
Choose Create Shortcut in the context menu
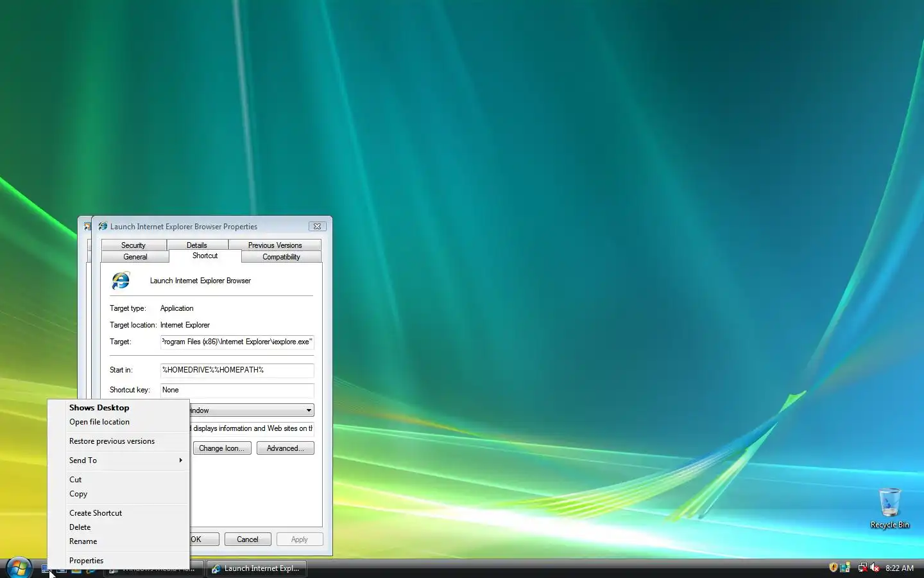click(x=119, y=513)
